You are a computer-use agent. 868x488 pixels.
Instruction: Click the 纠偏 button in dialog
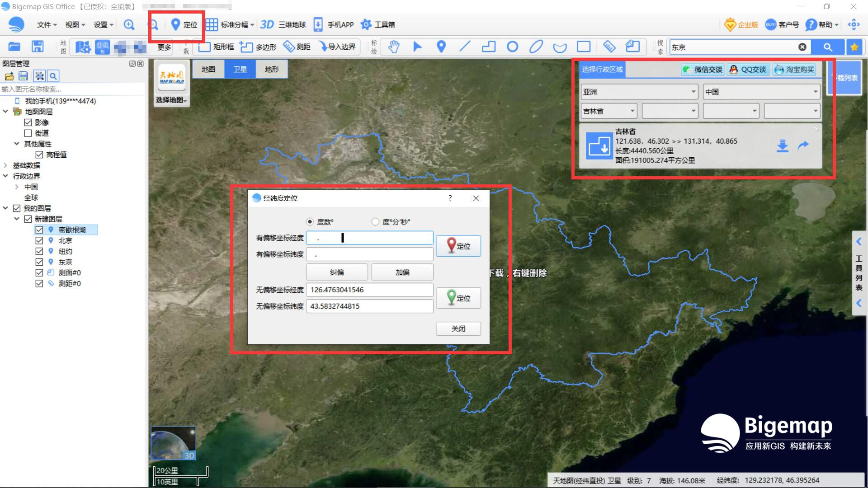337,272
